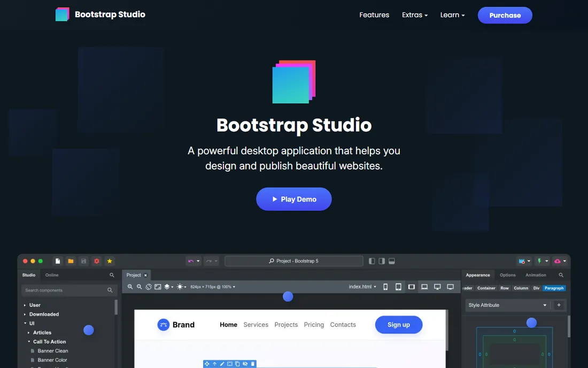Viewport: 588px width, 368px height.
Task: Open the red gear settings icon
Action: pos(97,261)
